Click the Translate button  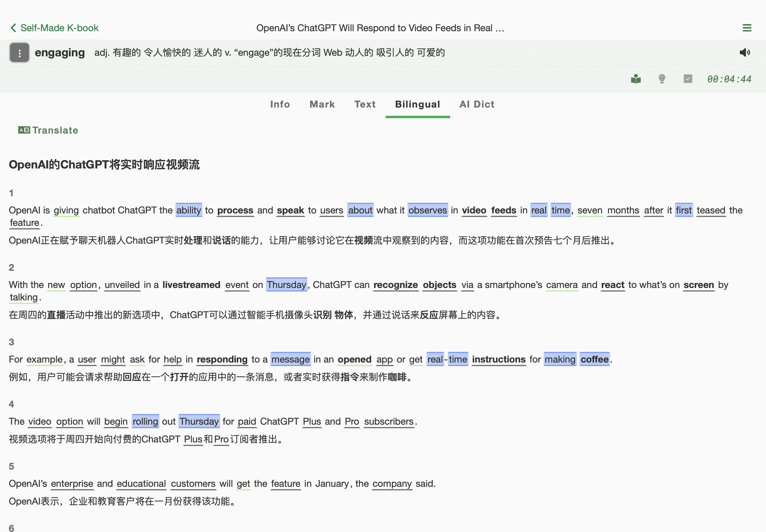tap(48, 130)
